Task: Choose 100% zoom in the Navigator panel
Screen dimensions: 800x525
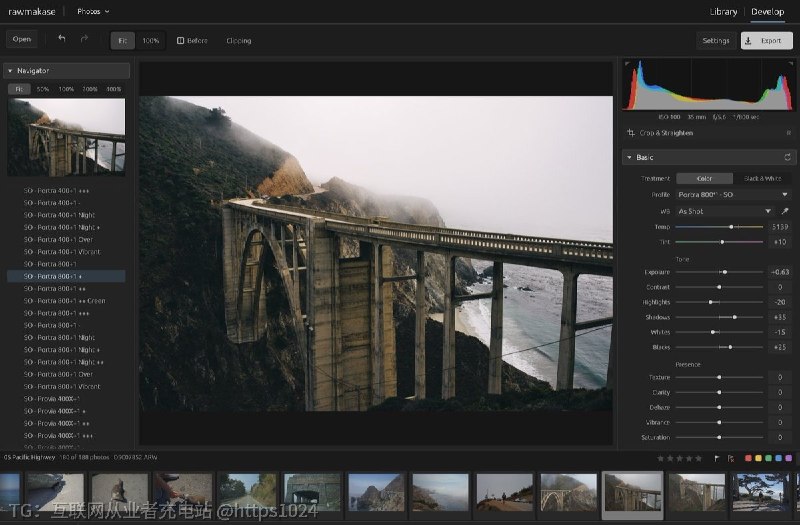Action: pos(66,89)
